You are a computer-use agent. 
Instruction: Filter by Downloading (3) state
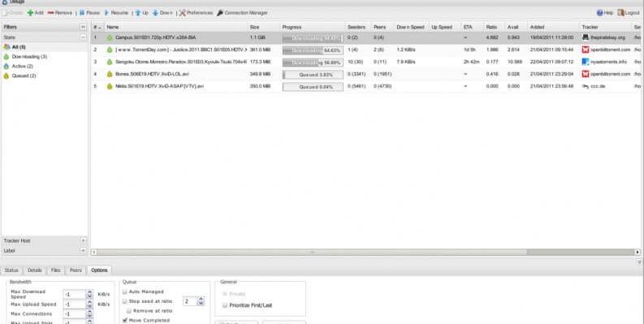point(25,57)
